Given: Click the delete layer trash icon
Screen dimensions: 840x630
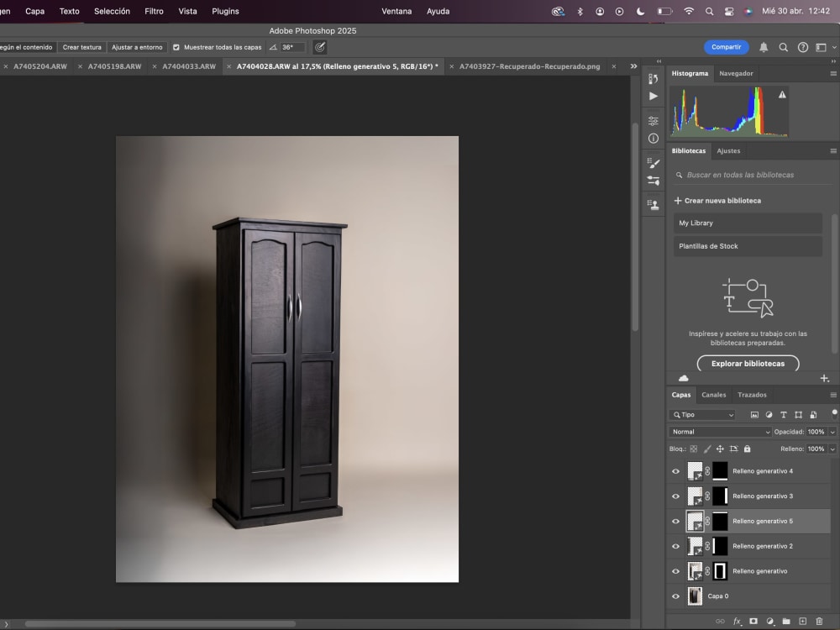Looking at the screenshot, I should pos(819,621).
